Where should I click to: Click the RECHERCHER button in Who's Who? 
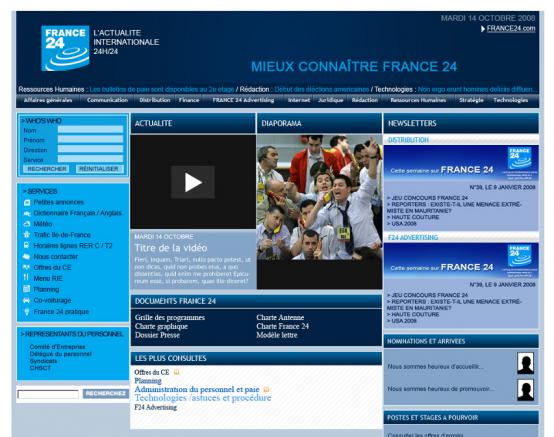pyautogui.click(x=47, y=169)
